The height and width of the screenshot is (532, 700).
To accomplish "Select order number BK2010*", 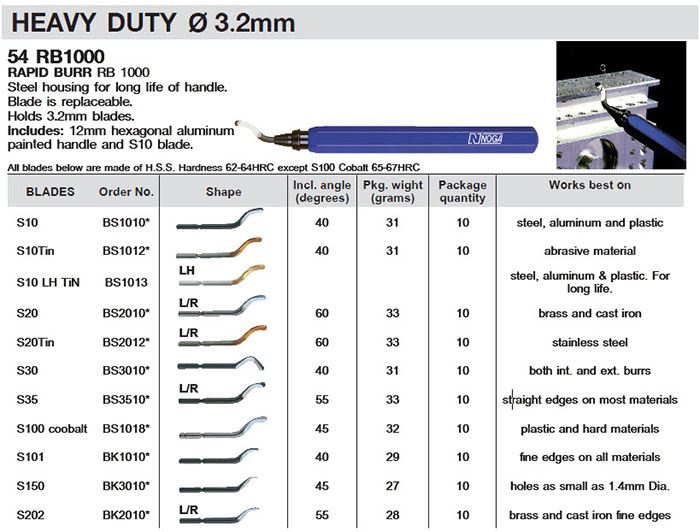I will coord(126,515).
